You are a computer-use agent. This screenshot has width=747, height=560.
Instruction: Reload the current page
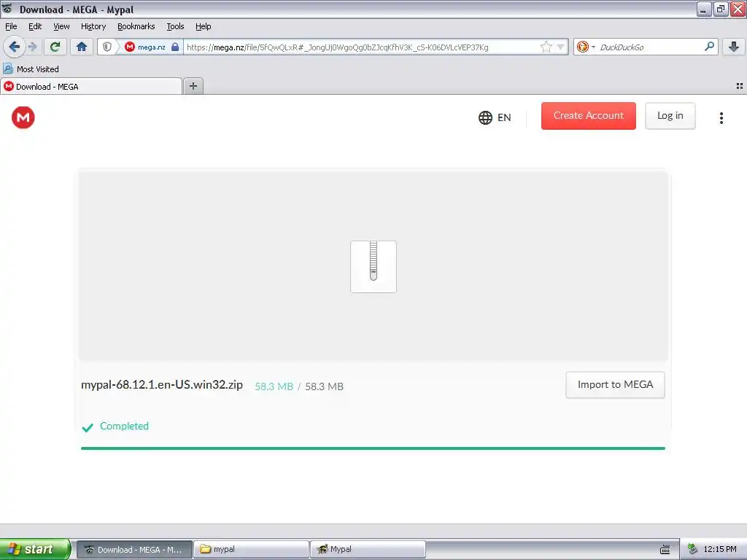(x=55, y=47)
